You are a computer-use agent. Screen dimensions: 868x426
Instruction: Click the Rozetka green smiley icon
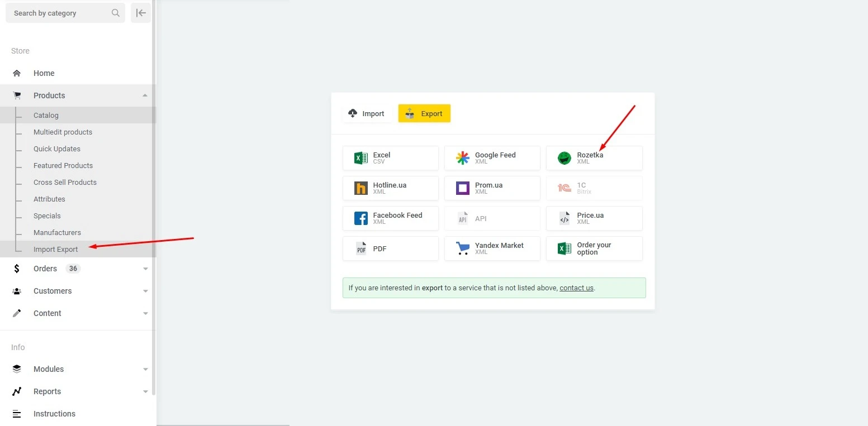tap(565, 158)
